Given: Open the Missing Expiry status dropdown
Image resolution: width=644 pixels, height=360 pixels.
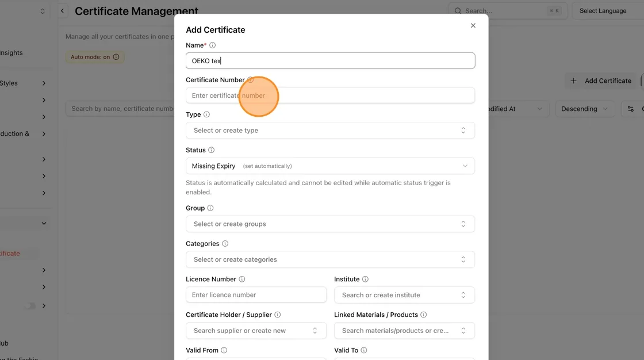Looking at the screenshot, I should pyautogui.click(x=330, y=166).
